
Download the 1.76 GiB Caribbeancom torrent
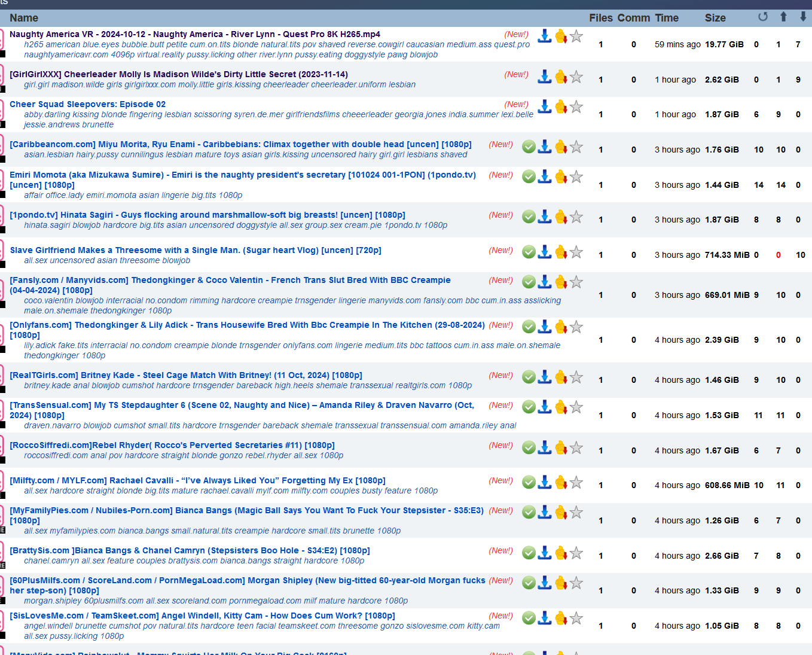(544, 147)
